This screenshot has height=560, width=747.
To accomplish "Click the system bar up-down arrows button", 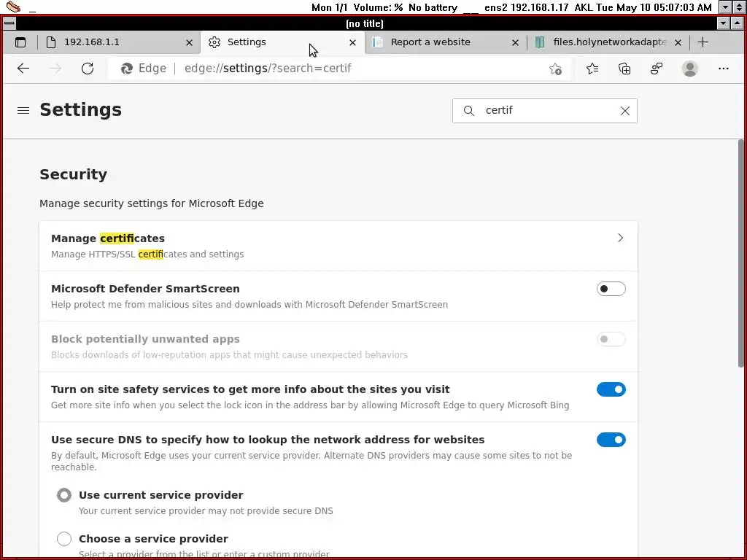I will pyautogui.click(x=739, y=7).
